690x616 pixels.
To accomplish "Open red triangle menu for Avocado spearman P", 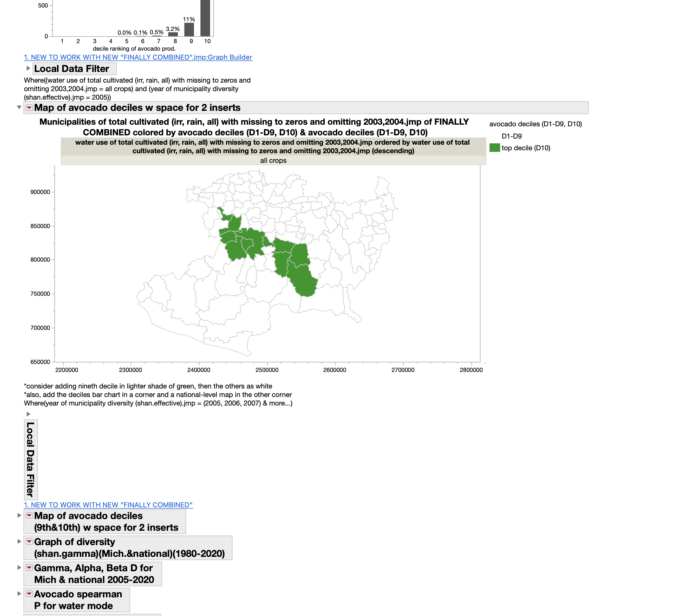I will (x=29, y=593).
